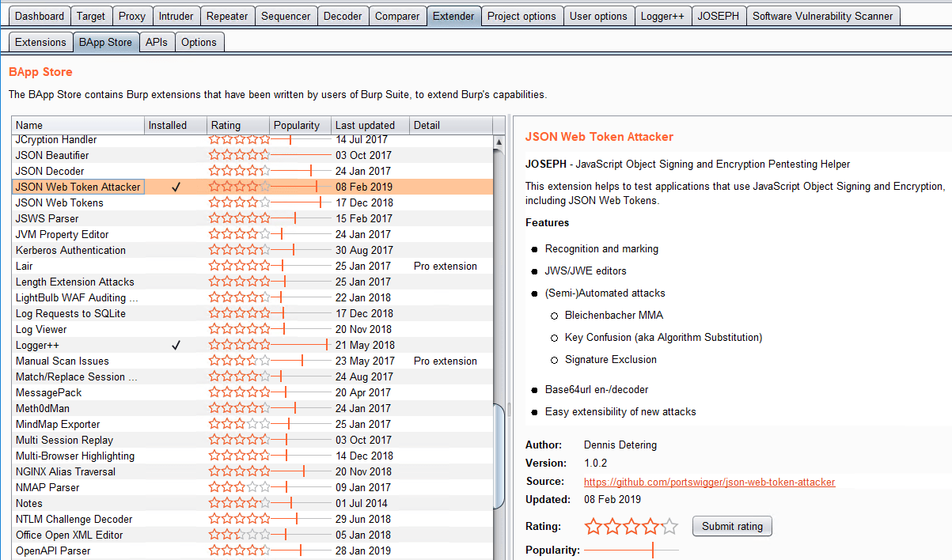Select the JVM Property Editor extension
This screenshot has height=560, width=952.
(252, 234)
